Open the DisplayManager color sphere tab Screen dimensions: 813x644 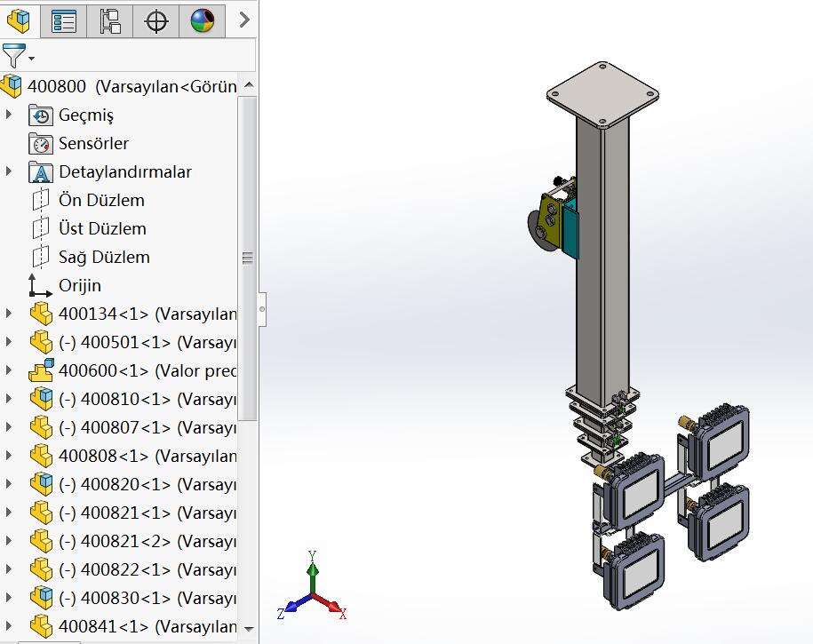click(203, 21)
